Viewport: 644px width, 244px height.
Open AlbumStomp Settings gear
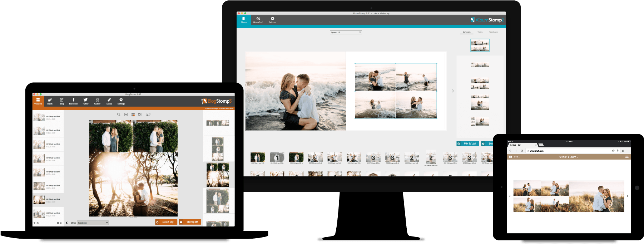[x=272, y=20]
